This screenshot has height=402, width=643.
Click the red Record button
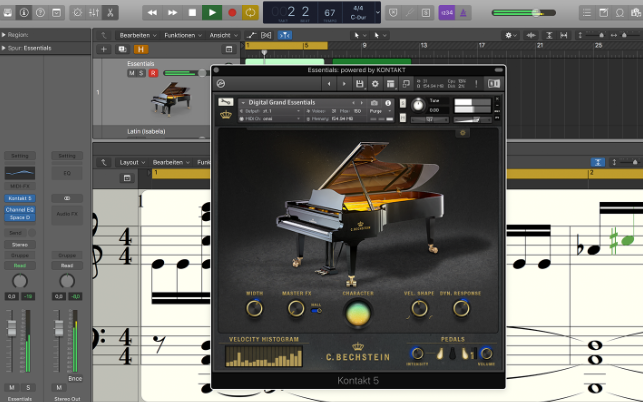(232, 13)
